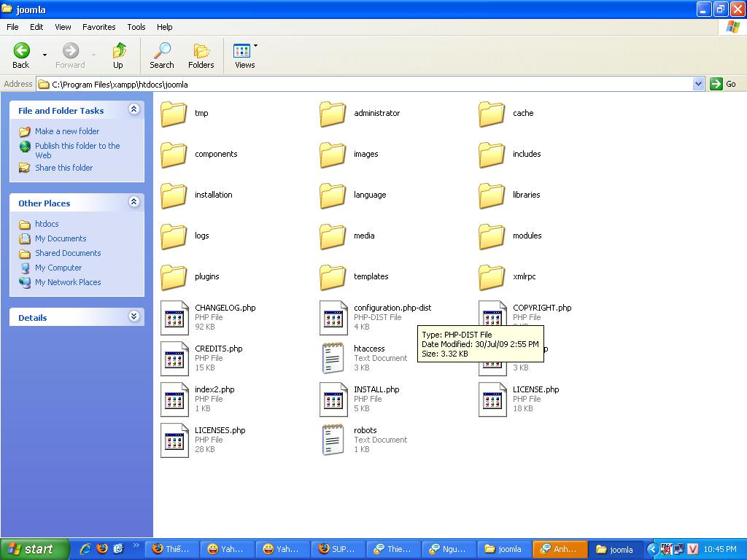Select the INSTALL.php file icon
The image size is (747, 560).
pyautogui.click(x=333, y=400)
